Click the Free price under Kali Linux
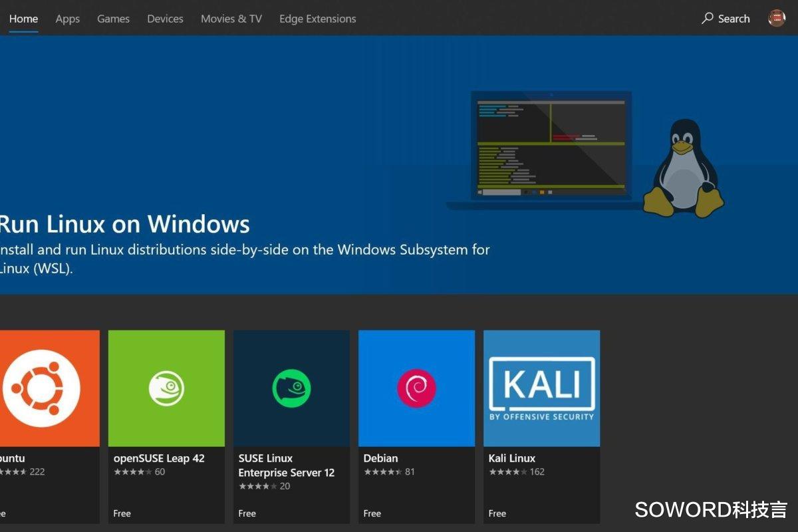Image resolution: width=798 pixels, height=532 pixels. [x=497, y=513]
